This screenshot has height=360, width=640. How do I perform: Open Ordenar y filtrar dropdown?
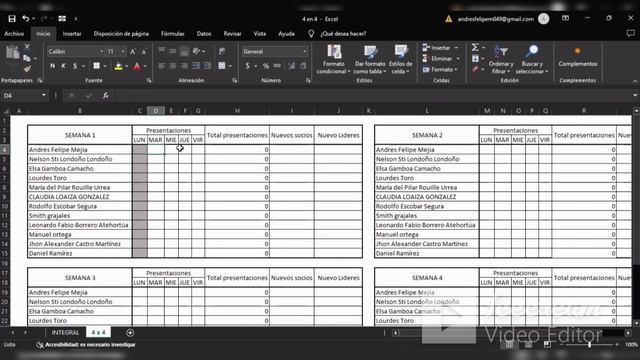click(500, 59)
